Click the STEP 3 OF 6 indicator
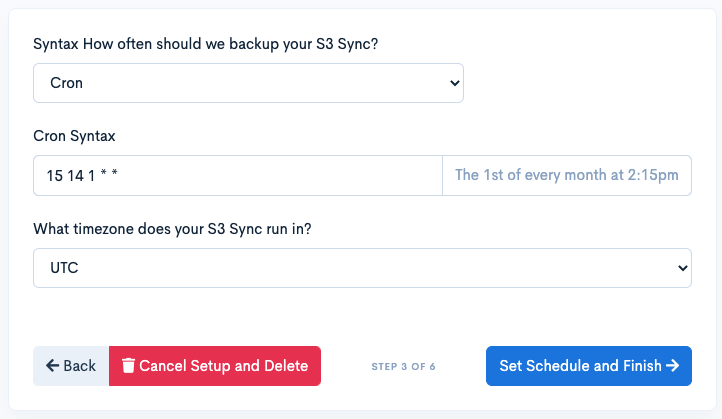The width and height of the screenshot is (722, 419). 403,367
